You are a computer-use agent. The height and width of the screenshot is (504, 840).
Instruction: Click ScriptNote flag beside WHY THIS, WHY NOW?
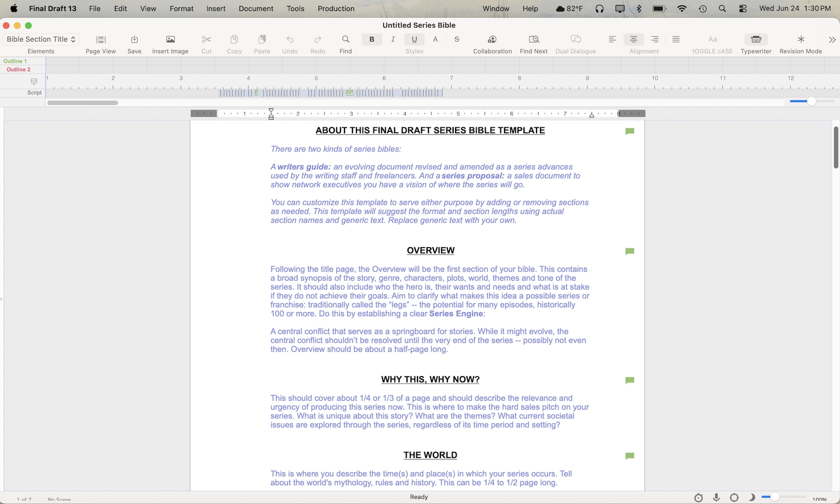coord(629,380)
